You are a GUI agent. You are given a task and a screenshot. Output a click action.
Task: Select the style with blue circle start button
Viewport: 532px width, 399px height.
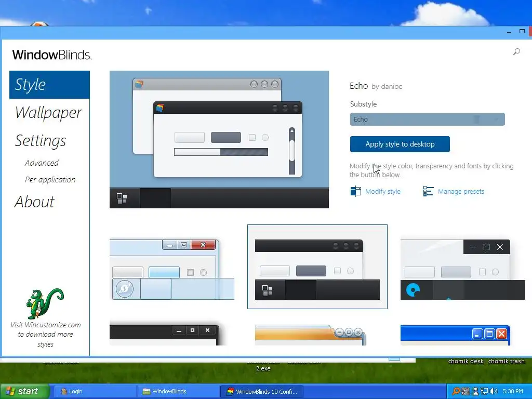pos(462,270)
